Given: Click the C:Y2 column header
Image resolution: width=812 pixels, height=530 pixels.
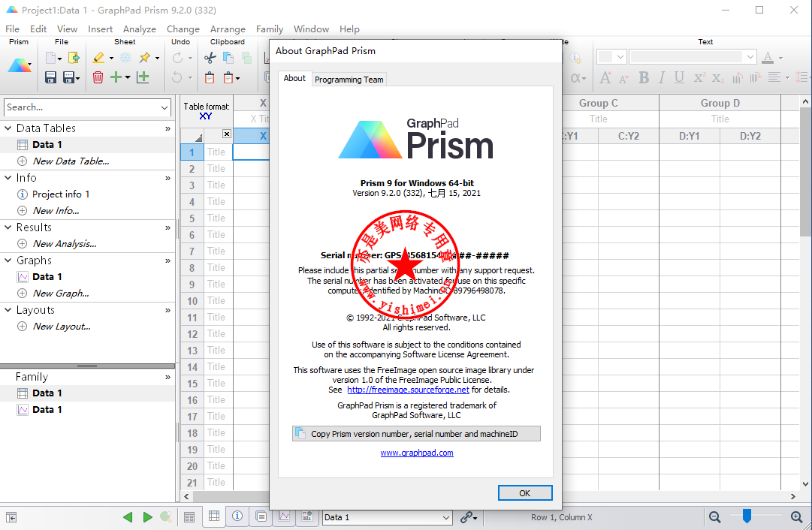Looking at the screenshot, I should click(x=629, y=136).
